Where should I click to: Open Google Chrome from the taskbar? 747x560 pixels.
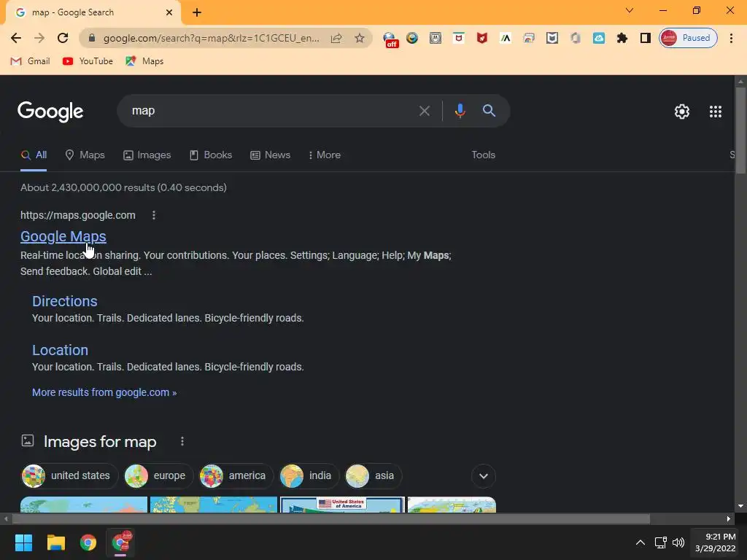tap(88, 542)
